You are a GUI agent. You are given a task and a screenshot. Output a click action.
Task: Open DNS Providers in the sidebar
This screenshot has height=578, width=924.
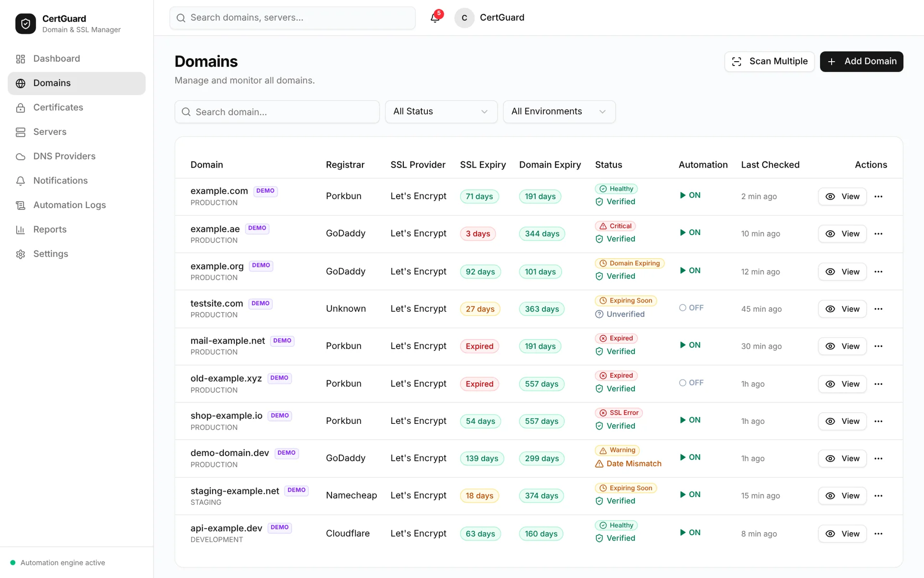click(77, 156)
